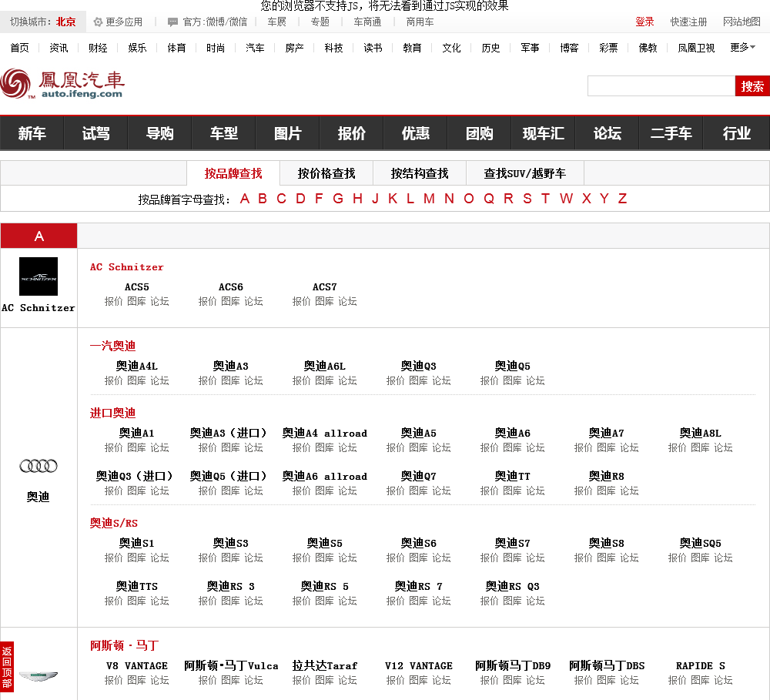Open the ACS5 model link
Screen dimensions: 770x700
[136, 287]
